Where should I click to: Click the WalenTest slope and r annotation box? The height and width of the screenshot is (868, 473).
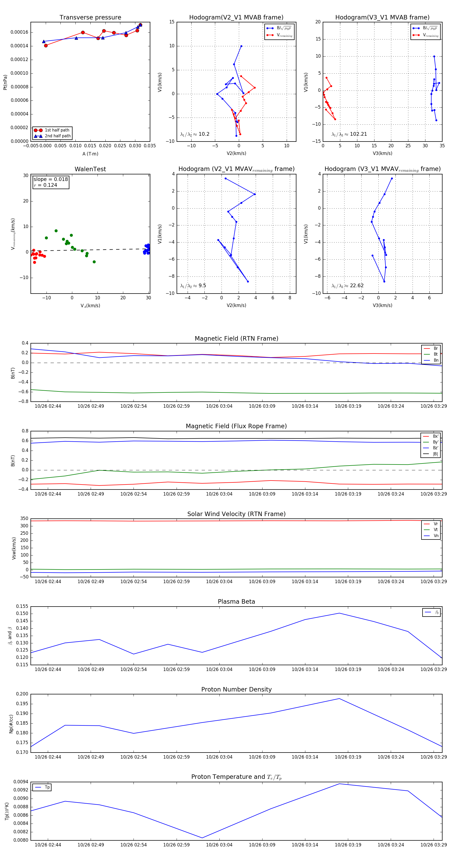50,182
